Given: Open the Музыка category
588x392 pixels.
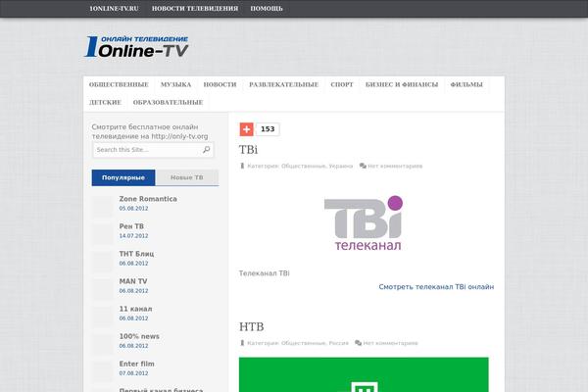Looking at the screenshot, I should click(x=175, y=85).
